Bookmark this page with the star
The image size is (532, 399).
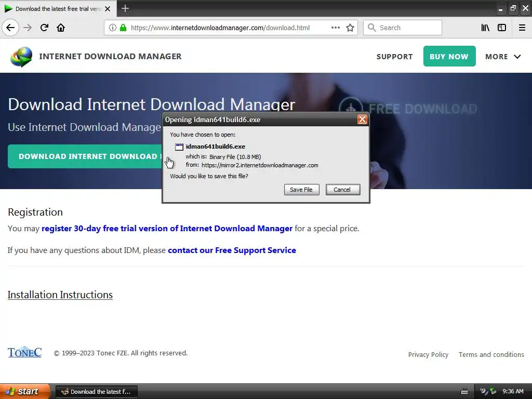click(x=350, y=28)
